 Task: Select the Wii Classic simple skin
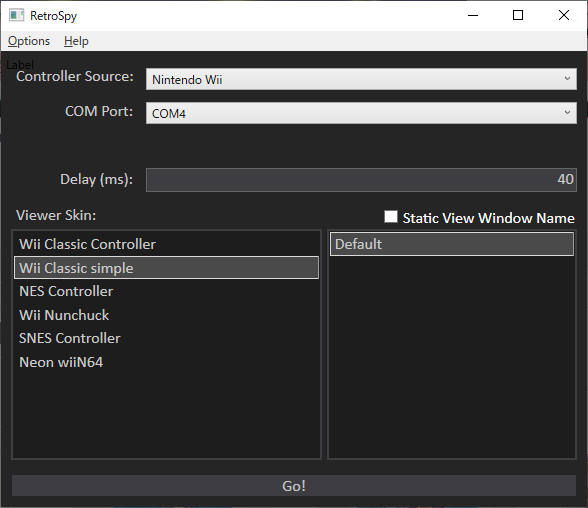tap(166, 268)
